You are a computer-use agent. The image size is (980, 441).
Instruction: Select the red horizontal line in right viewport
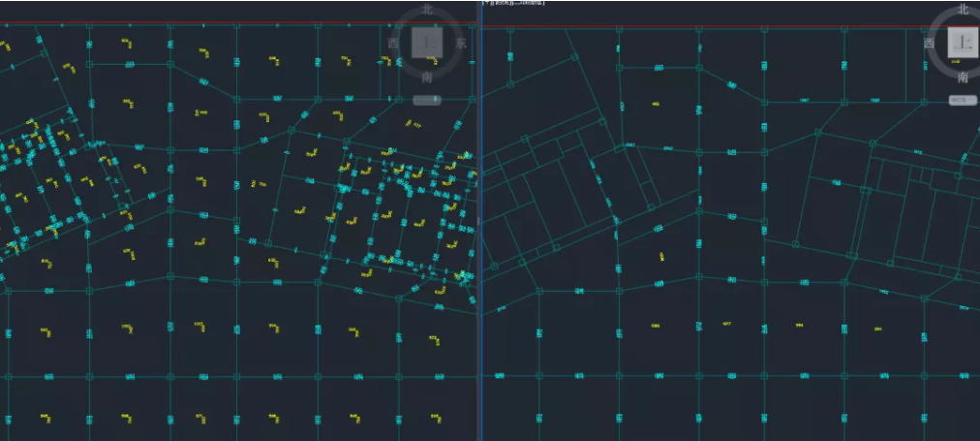pos(726,26)
